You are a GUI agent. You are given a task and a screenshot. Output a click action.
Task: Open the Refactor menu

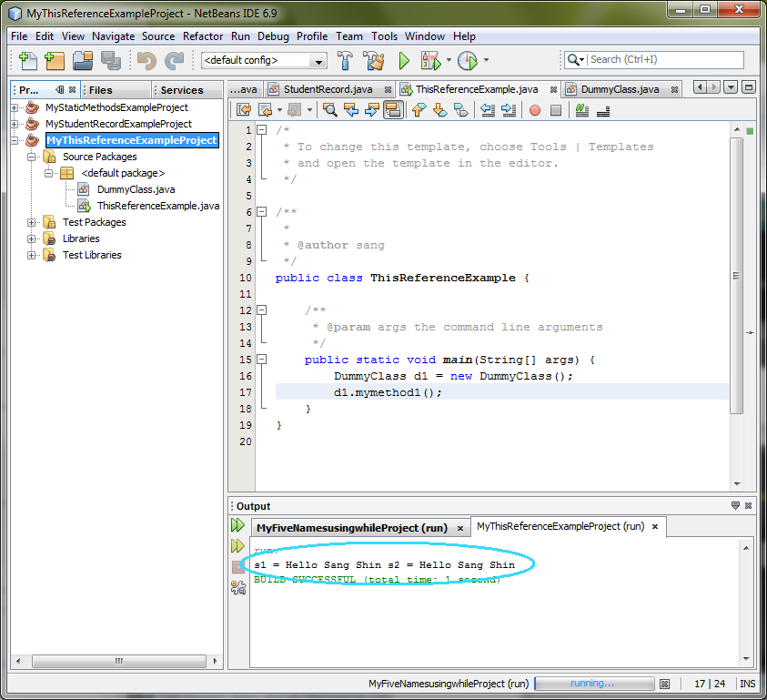(x=203, y=36)
